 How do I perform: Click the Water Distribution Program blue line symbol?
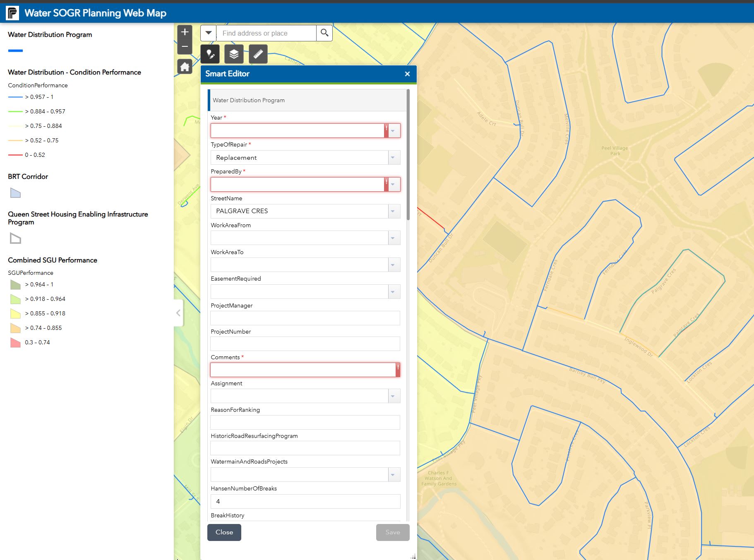15,50
